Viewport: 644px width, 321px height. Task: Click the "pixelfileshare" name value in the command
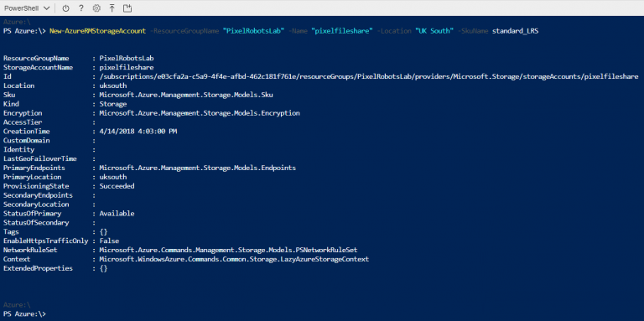[x=342, y=31]
